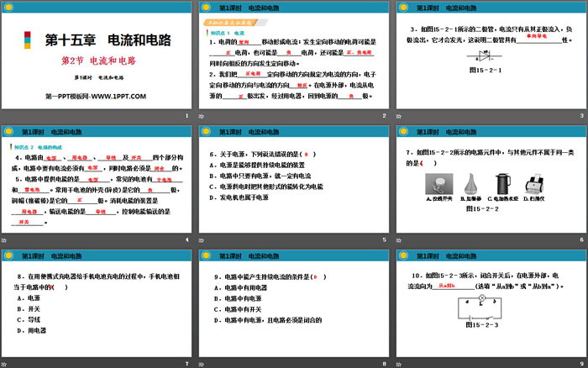This screenshot has height=368, width=588.
Task: Click the yellow header logo on slide 4
Action: [10, 131]
